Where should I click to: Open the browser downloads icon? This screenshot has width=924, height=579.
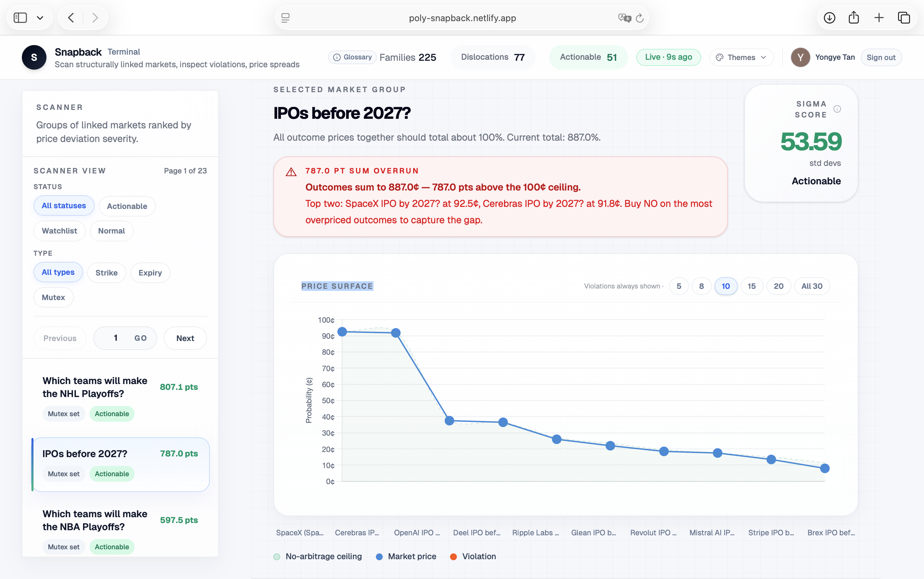coord(829,18)
